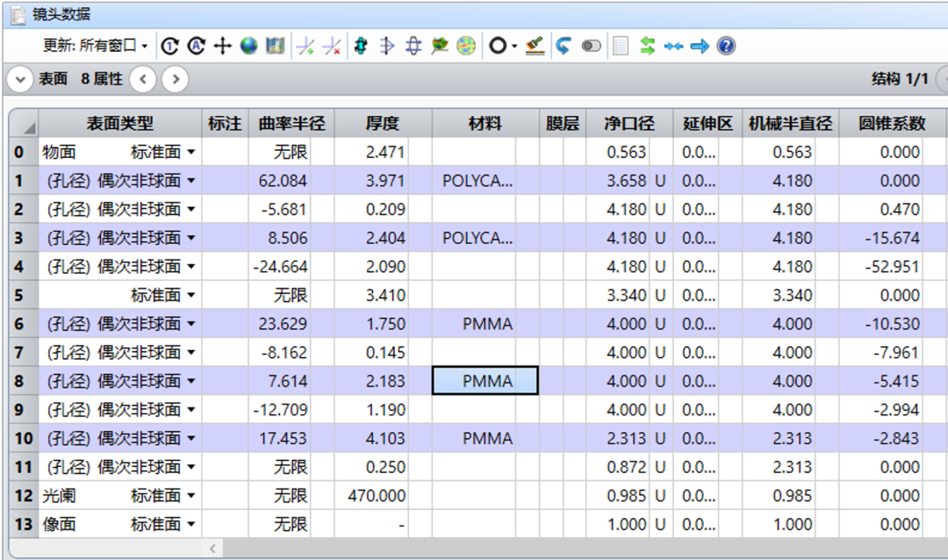Click the paintbrush icon in toolbar
The image size is (948, 560).
point(535,46)
